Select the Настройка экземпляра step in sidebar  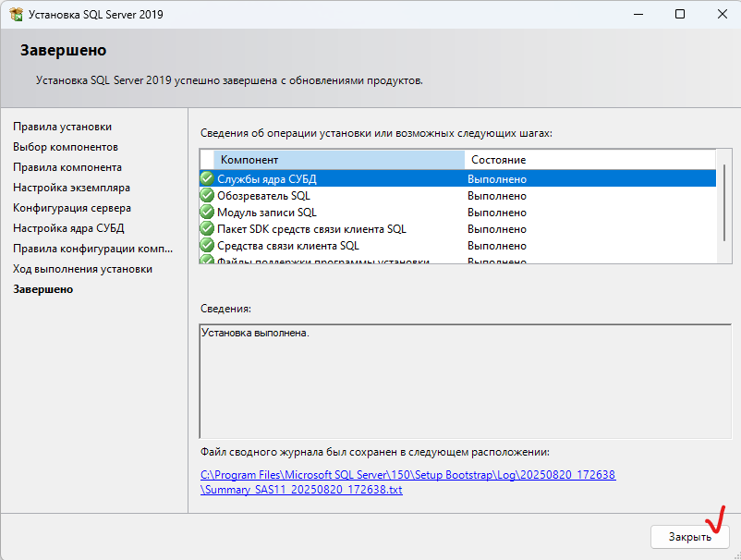click(71, 188)
